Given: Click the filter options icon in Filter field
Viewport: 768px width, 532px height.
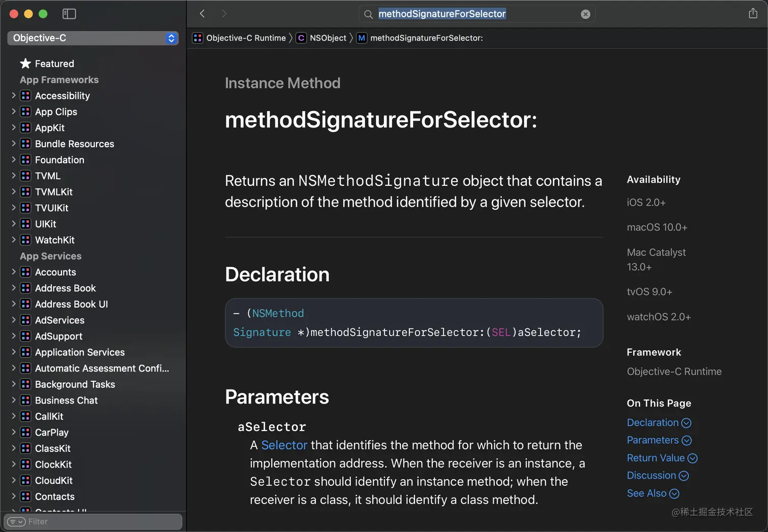Looking at the screenshot, I should point(17,522).
